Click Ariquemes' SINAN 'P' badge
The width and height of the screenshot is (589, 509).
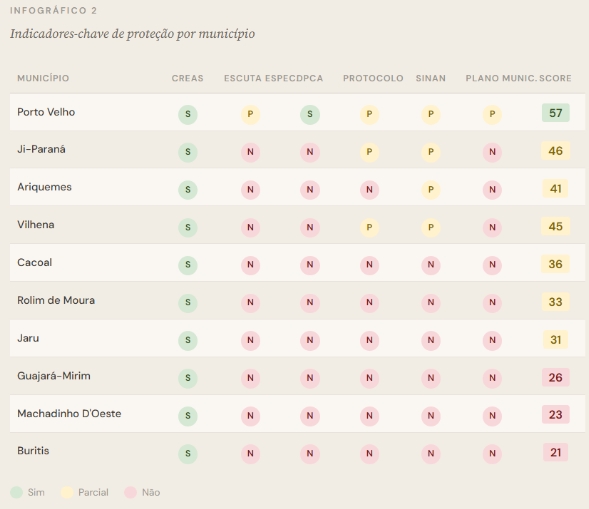pos(431,190)
